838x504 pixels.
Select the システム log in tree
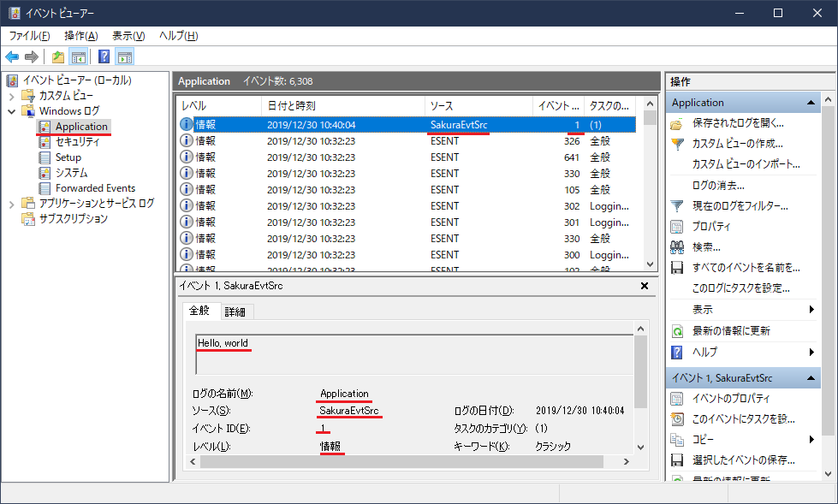click(x=71, y=173)
